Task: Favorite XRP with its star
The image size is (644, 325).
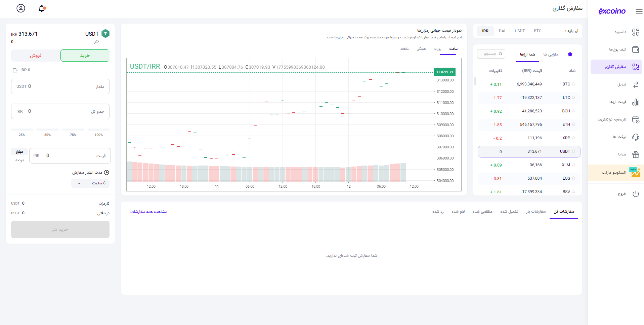Action: click(573, 138)
